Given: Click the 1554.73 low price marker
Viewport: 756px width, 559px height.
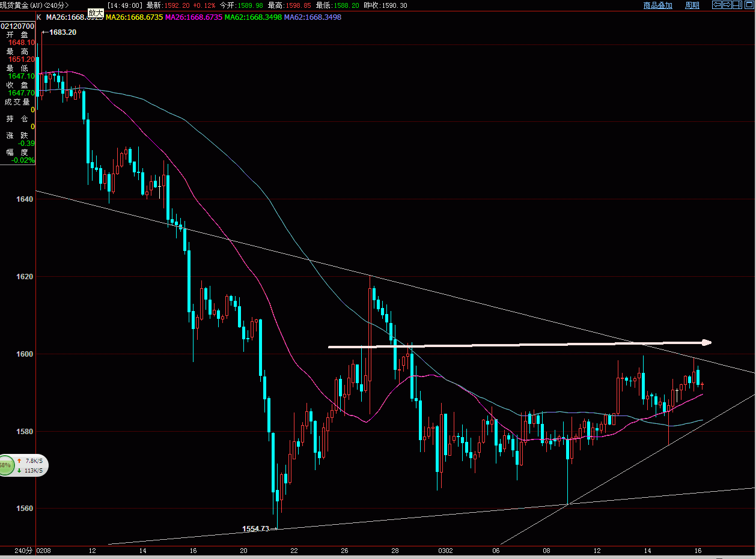Looking at the screenshot, I should point(255,529).
